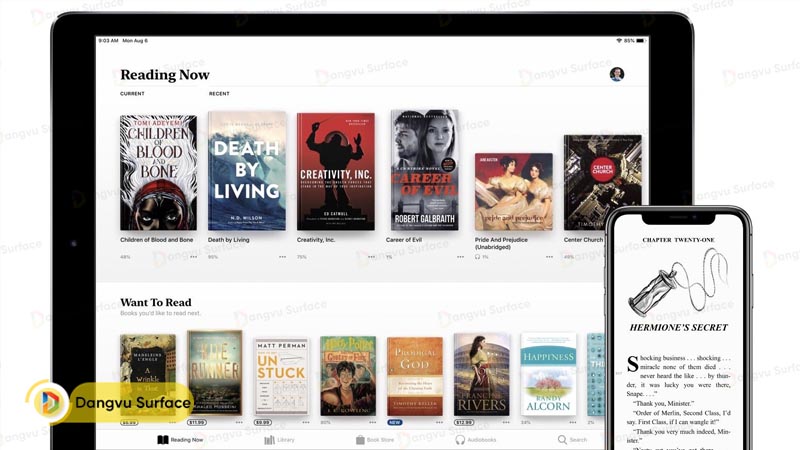The height and width of the screenshot is (450, 800).
Task: Open Children of Blood and Bone cover
Action: pos(158,172)
